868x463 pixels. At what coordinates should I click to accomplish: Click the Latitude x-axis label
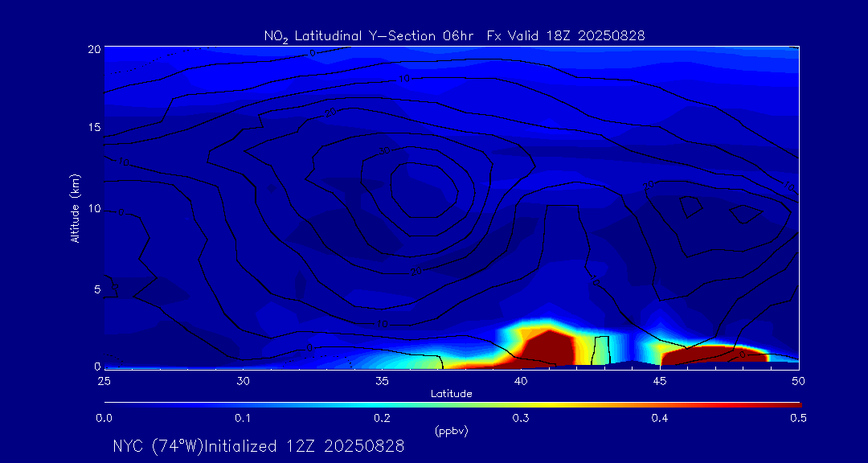451,394
